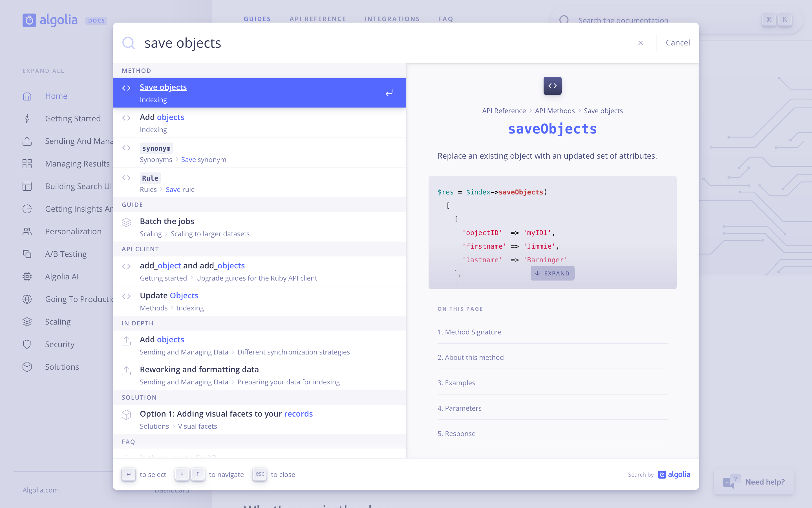Open the Rule Save rule result

click(x=259, y=183)
